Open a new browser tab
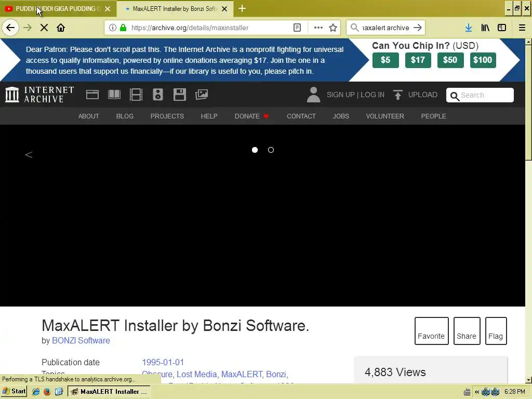532x399 pixels. (x=242, y=8)
